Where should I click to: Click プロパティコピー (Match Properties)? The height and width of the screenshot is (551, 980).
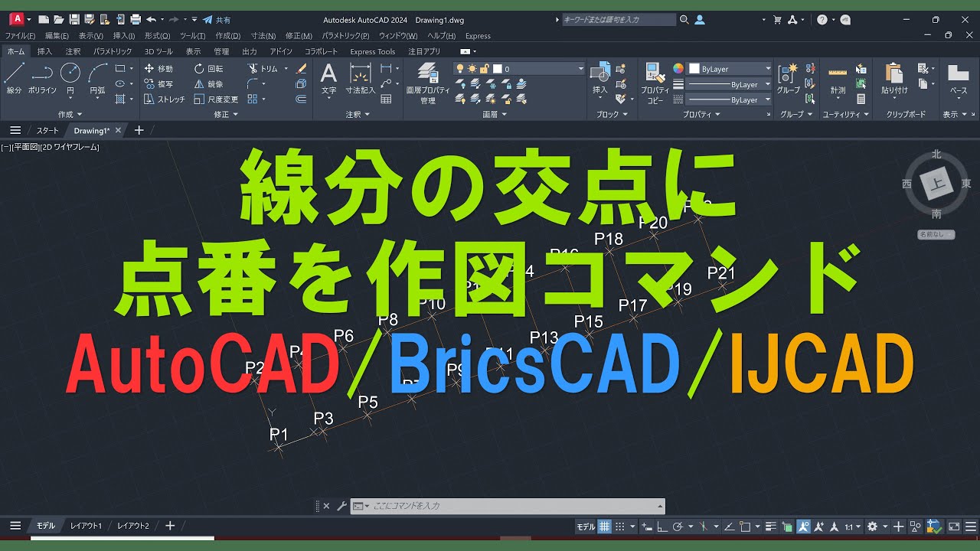point(655,83)
